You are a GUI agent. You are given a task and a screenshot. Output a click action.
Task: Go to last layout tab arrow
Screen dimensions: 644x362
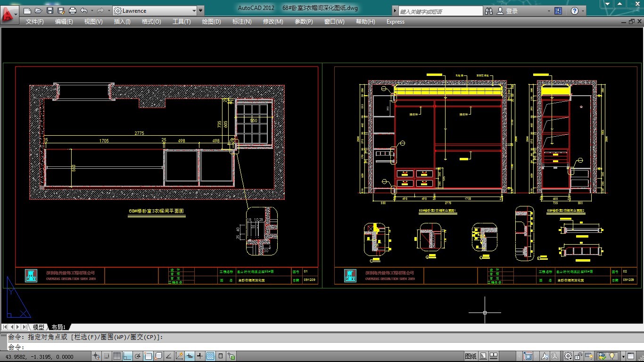coord(25,327)
